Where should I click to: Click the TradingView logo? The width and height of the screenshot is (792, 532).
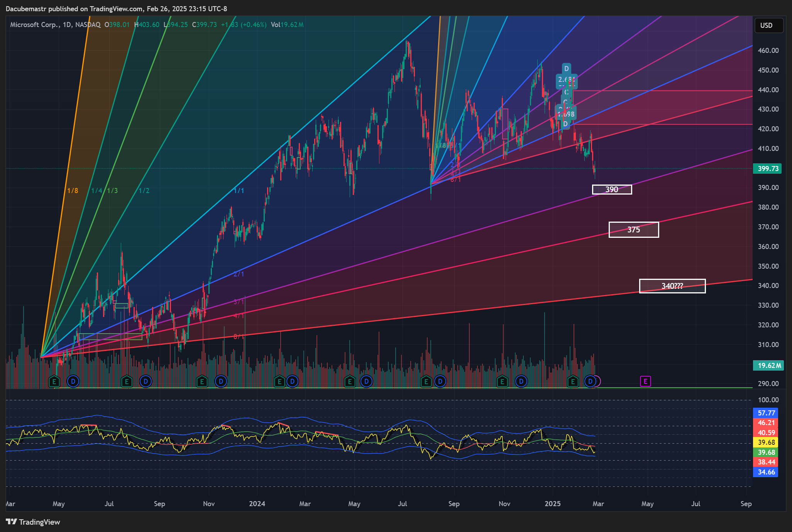coord(33,522)
